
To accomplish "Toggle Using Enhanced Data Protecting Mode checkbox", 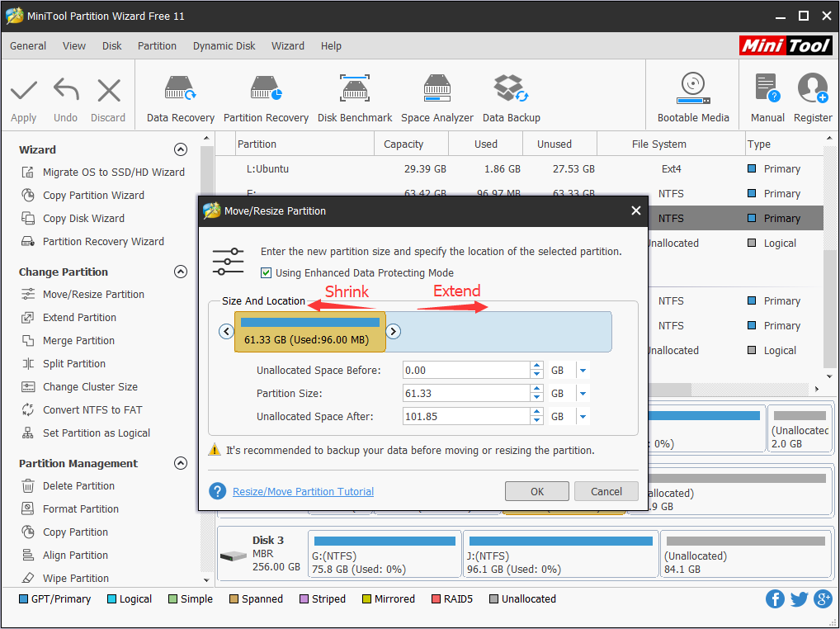I will point(266,272).
